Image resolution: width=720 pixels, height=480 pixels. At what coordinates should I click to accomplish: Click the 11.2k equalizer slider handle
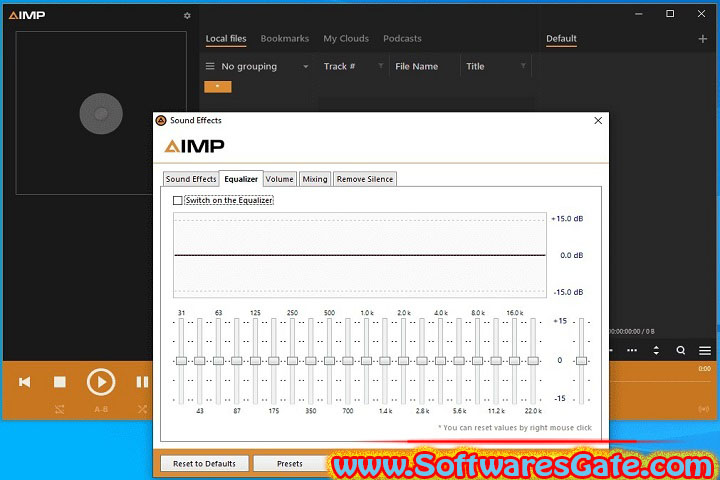pyautogui.click(x=496, y=361)
